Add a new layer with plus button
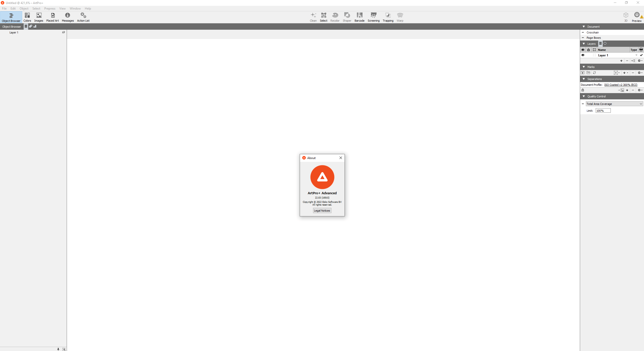 (x=621, y=61)
